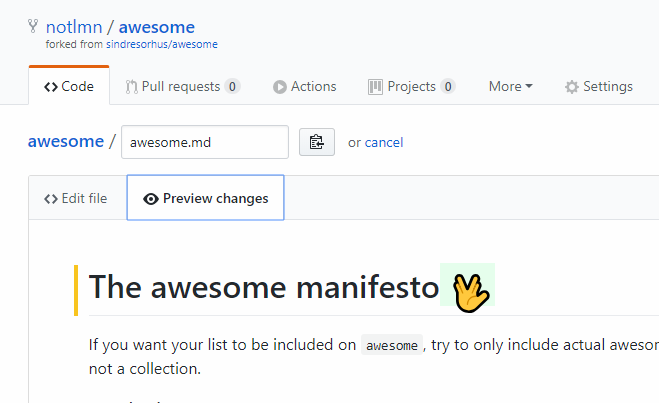
Task: Click the Edit file brackets icon
Action: (51, 199)
